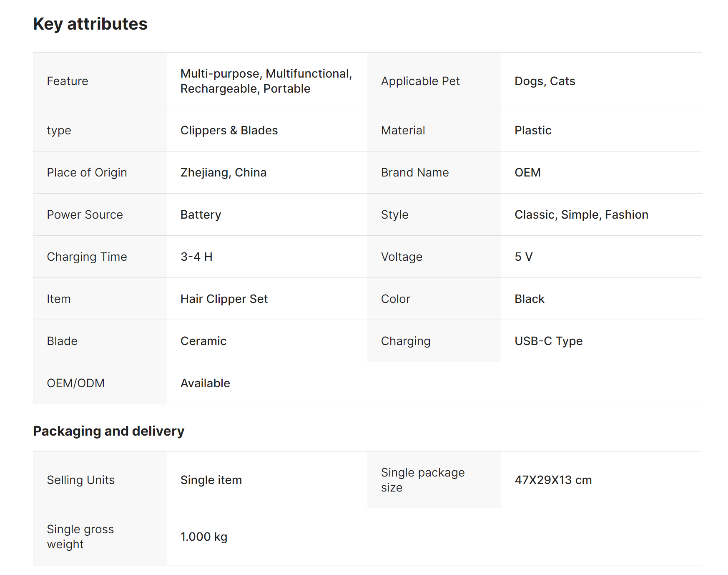Screen dimensions: 728x575
Task: Select the OEM brand name value
Action: tap(527, 172)
